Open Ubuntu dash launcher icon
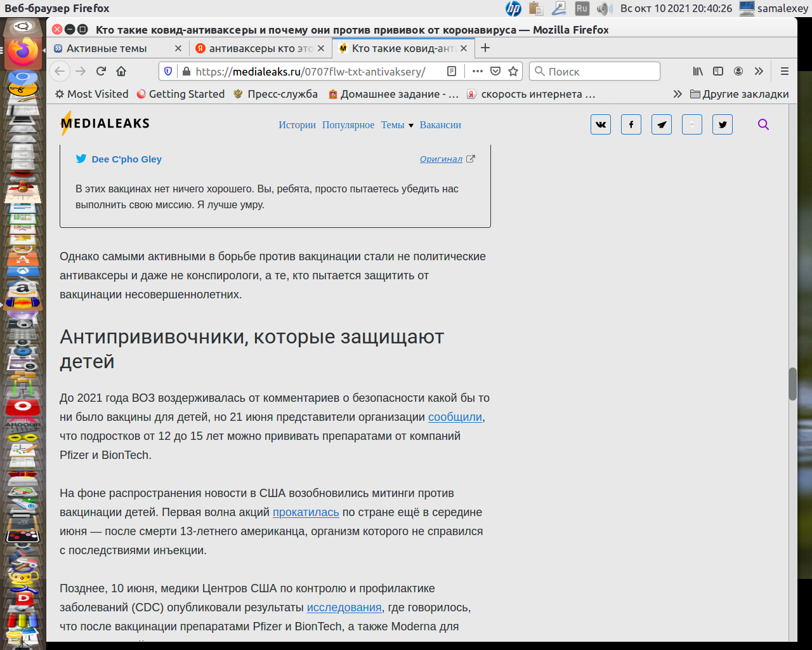The image size is (812, 650). coord(23,27)
